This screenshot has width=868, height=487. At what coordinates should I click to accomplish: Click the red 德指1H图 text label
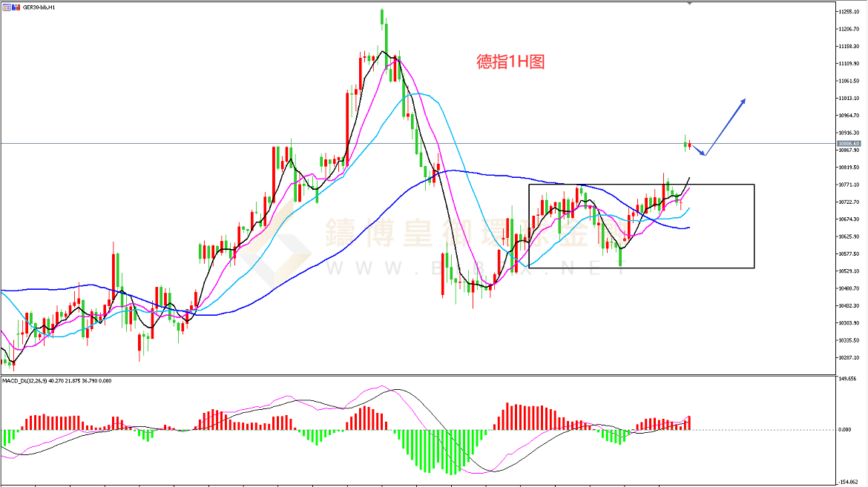(x=510, y=63)
